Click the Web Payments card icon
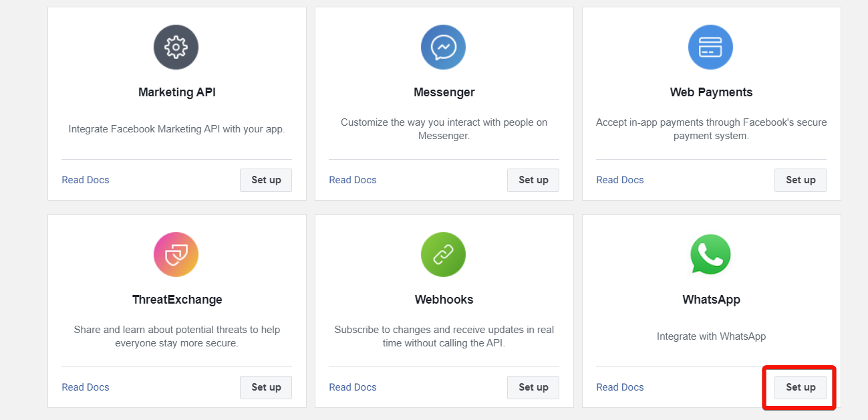 [711, 47]
